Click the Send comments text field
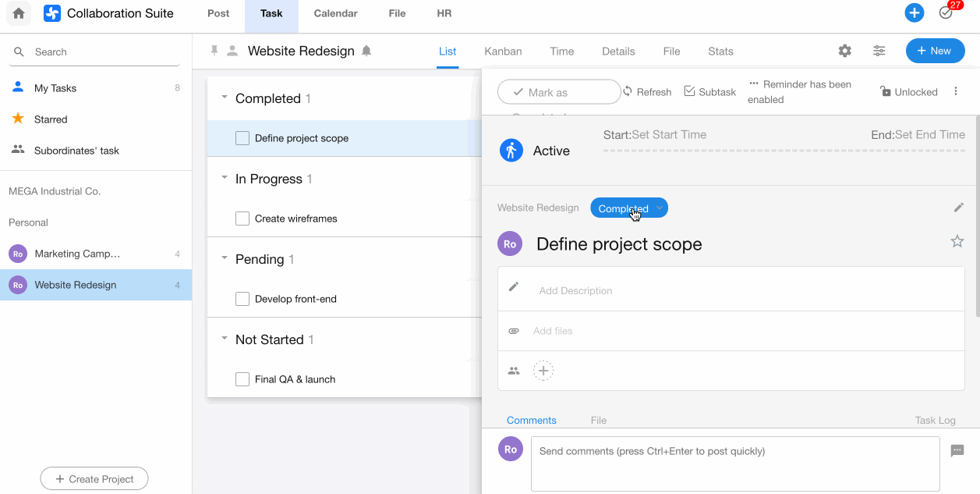 click(x=734, y=464)
